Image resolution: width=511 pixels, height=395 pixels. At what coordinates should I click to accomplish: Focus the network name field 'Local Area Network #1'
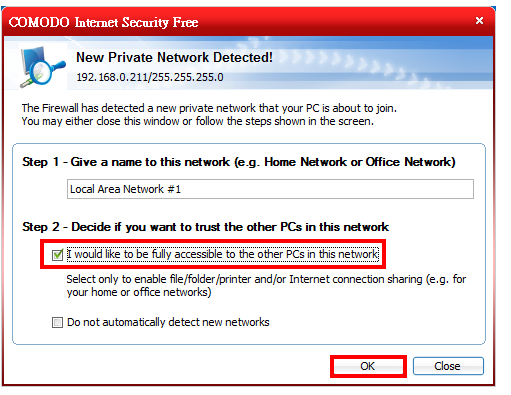pyautogui.click(x=270, y=189)
